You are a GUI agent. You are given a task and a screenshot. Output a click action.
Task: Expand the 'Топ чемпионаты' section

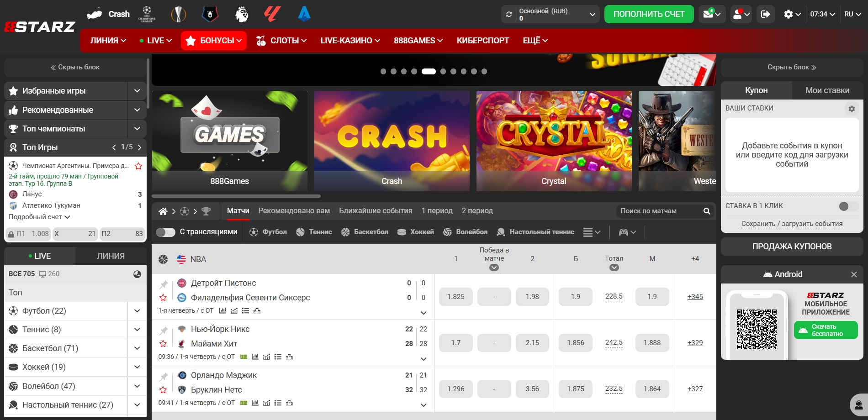point(137,129)
